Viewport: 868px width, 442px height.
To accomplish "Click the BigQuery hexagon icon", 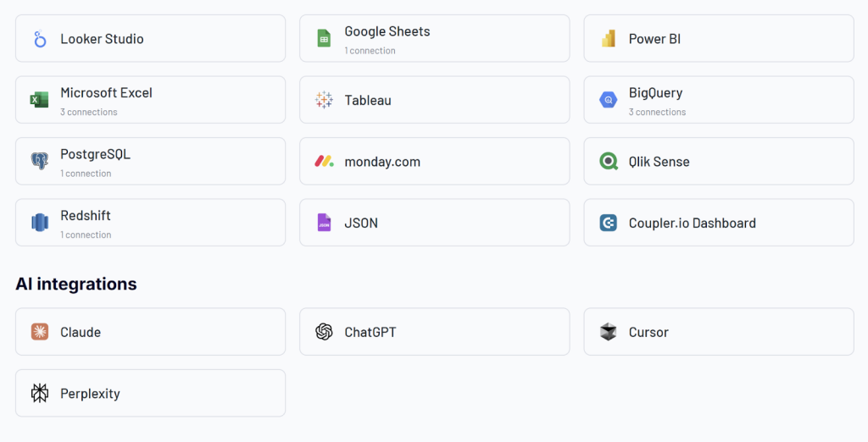I will (608, 100).
